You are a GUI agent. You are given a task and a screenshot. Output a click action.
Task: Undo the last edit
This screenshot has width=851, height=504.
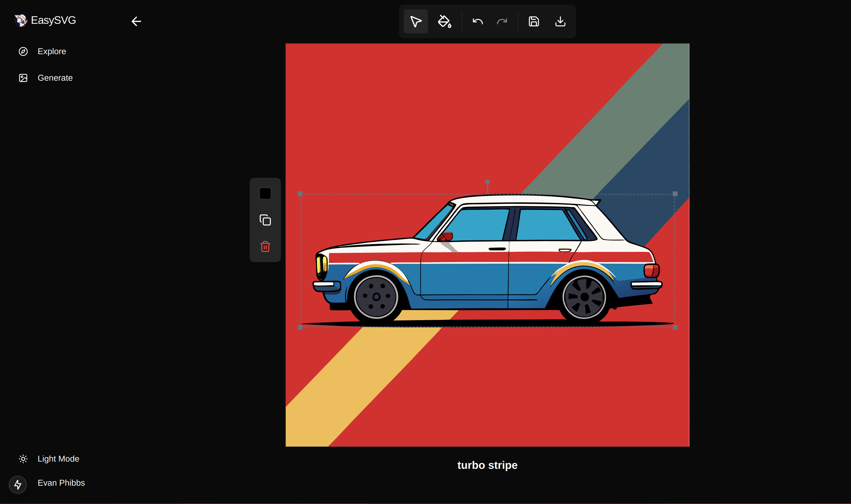tap(478, 21)
